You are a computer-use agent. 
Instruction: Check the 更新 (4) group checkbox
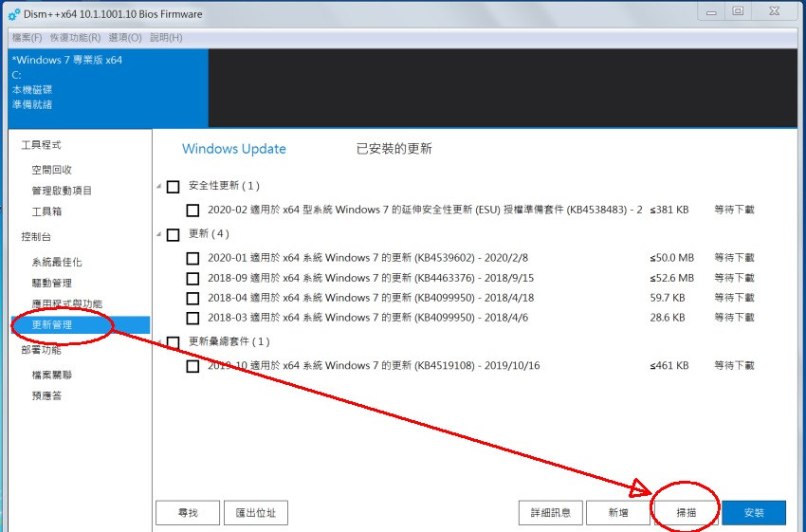(174, 235)
